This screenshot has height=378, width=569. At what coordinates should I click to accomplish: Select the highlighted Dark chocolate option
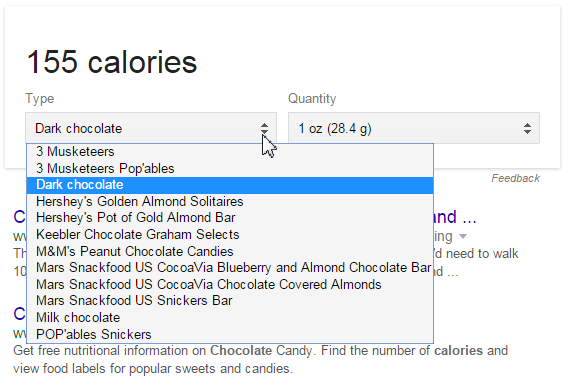[x=230, y=185]
